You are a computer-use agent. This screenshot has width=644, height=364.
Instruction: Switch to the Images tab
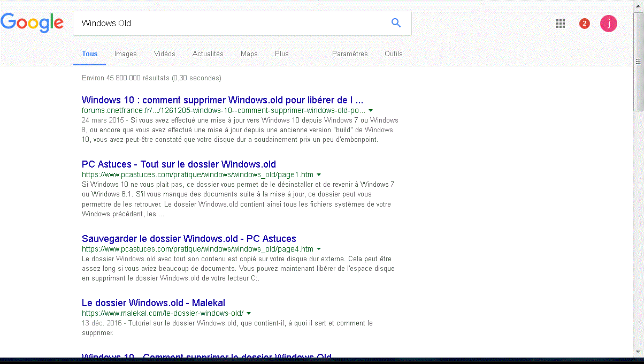coord(126,54)
